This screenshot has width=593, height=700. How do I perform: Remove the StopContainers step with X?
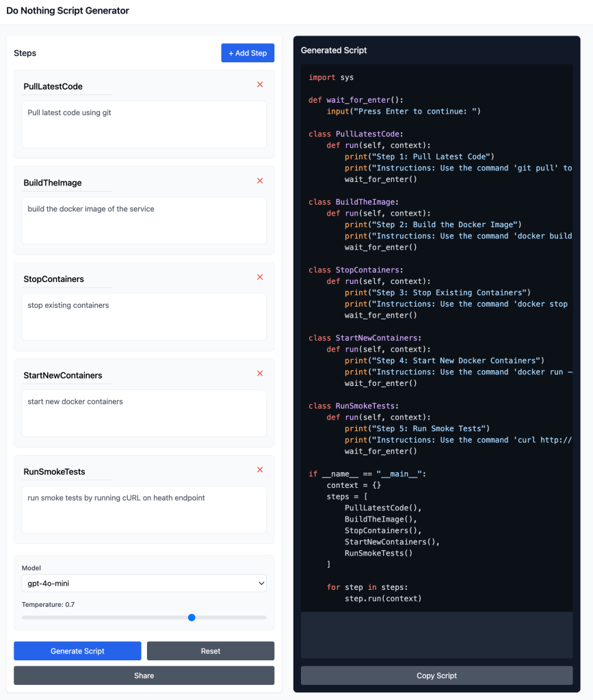(x=259, y=277)
